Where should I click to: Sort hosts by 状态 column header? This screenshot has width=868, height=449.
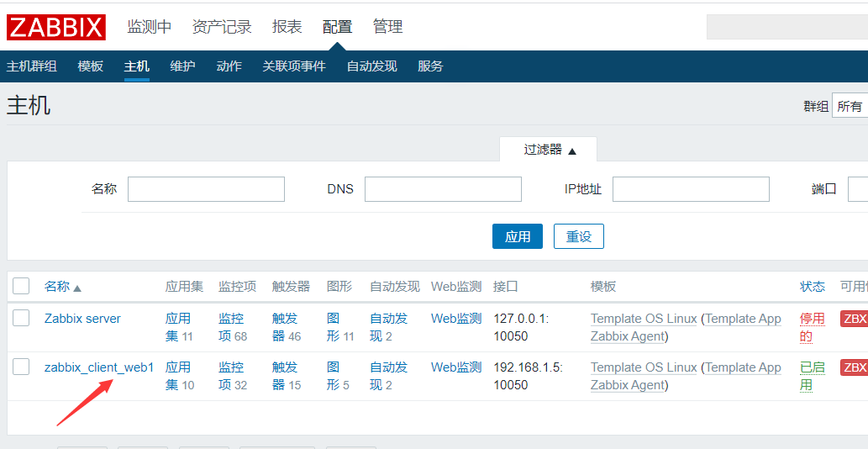click(812, 287)
